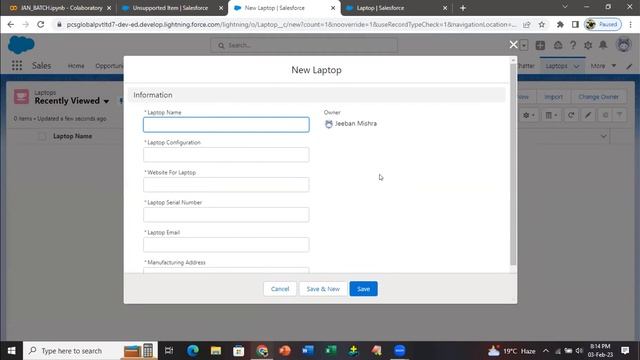Focus the Laptop Serial Number field

(x=226, y=215)
